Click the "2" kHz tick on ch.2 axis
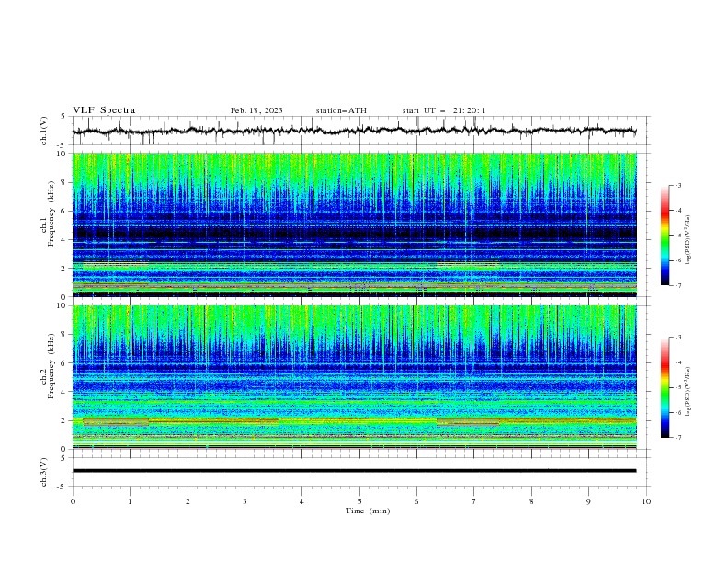This screenshot has width=728, height=563. click(64, 420)
